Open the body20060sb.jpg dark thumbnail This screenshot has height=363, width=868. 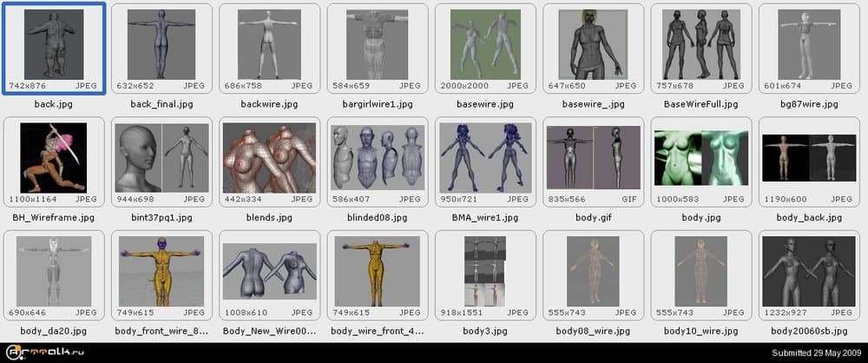tap(809, 272)
